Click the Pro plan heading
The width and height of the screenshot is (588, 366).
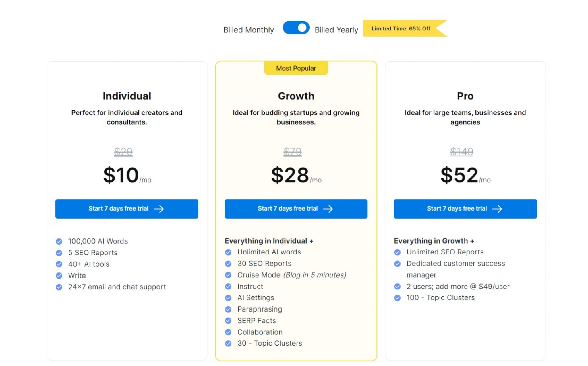point(465,96)
